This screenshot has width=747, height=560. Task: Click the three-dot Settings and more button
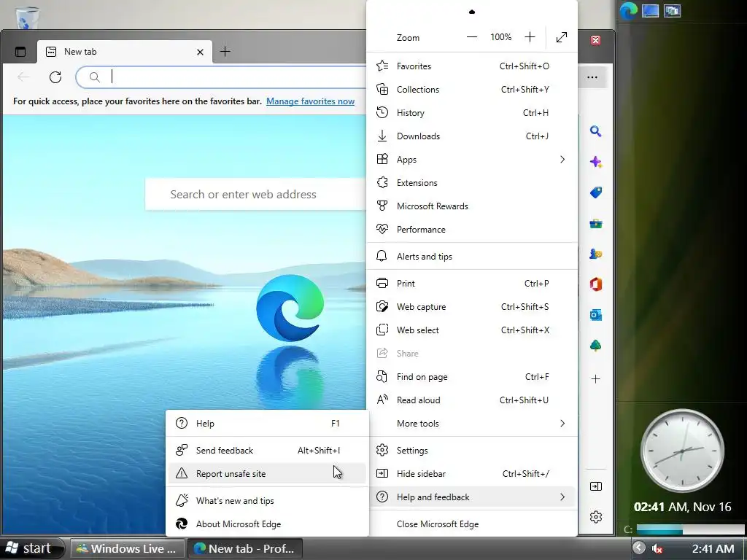click(x=592, y=77)
